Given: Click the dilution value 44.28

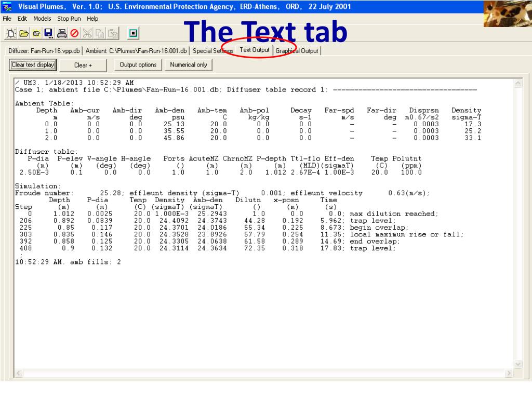Looking at the screenshot, I should 255,220.
